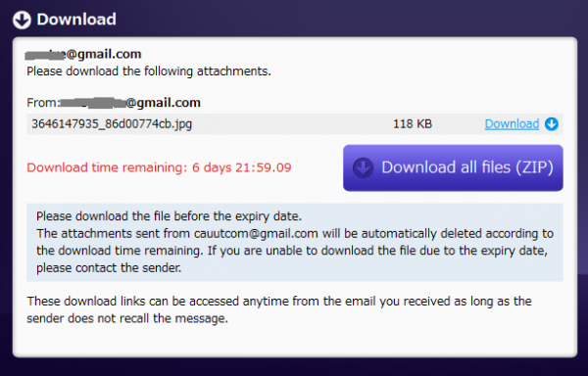Image resolution: width=588 pixels, height=376 pixels.
Task: Click the blue circular arrow icon beside Download link
Action: [x=551, y=124]
